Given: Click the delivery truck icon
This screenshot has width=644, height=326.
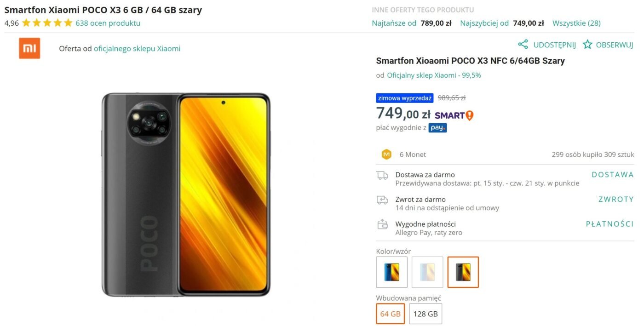Looking at the screenshot, I should point(382,175).
